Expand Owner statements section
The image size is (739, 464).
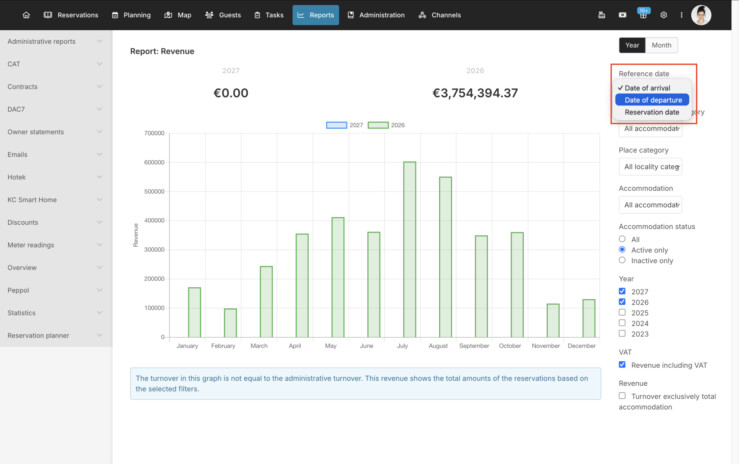56,132
